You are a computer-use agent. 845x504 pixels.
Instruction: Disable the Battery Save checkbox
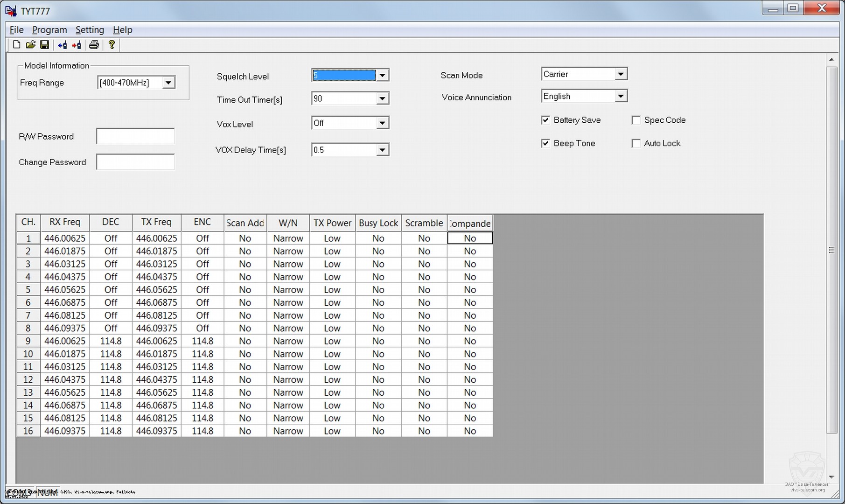click(x=545, y=120)
